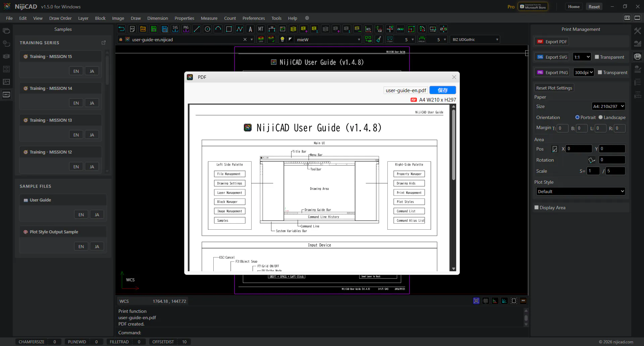Image resolution: width=644 pixels, height=346 pixels.
Task: Click the PNG export toolbar icon
Action: pos(186,29)
